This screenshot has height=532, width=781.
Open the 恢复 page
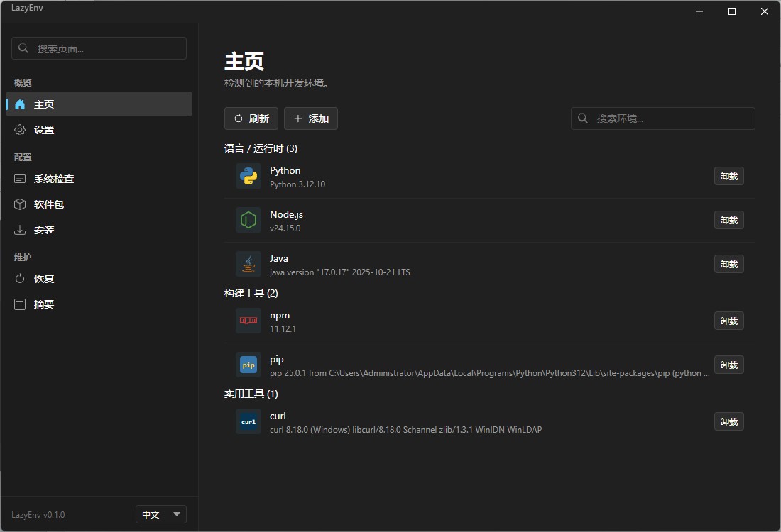[x=99, y=279]
